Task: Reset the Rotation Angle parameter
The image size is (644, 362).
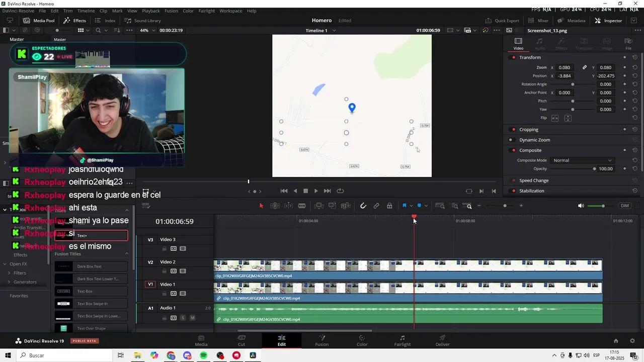Action: pyautogui.click(x=635, y=84)
